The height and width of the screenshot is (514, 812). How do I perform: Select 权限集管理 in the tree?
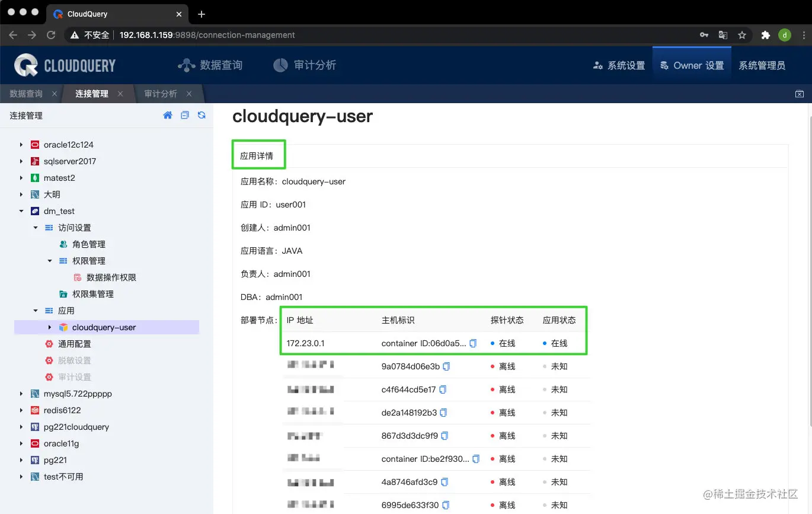click(93, 294)
